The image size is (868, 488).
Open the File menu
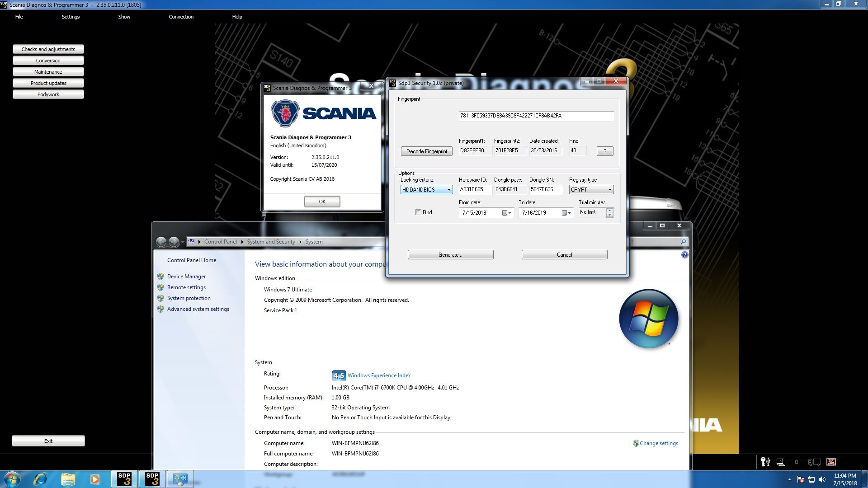(19, 17)
